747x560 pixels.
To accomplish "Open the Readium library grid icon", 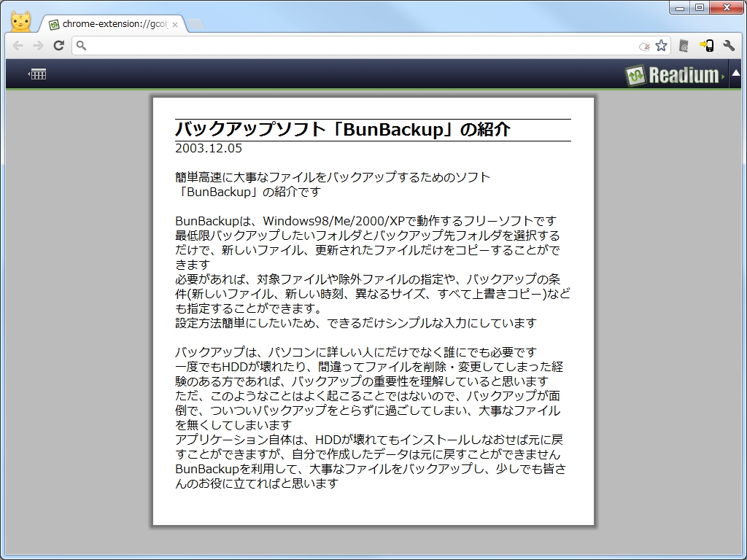I will coord(38,73).
